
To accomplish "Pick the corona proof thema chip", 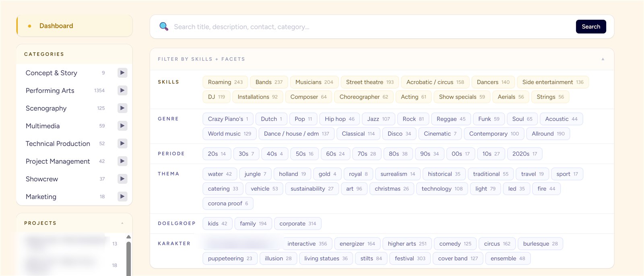I will click(228, 204).
